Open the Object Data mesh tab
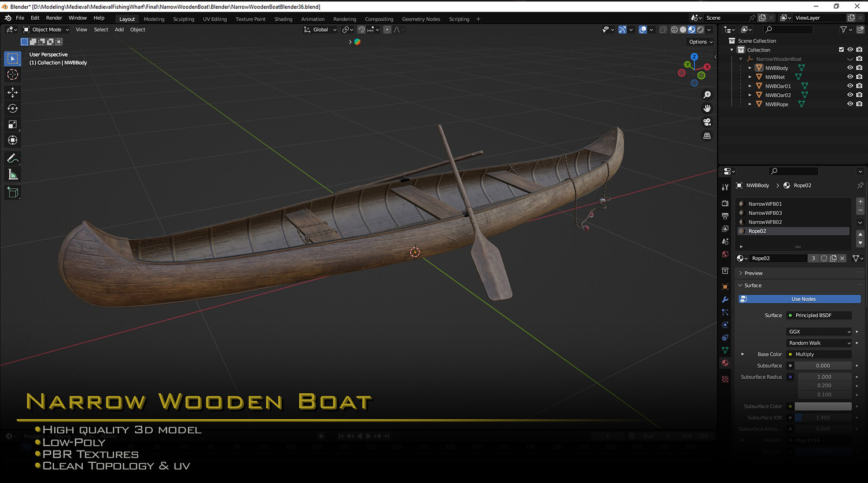This screenshot has width=868, height=483. (725, 350)
